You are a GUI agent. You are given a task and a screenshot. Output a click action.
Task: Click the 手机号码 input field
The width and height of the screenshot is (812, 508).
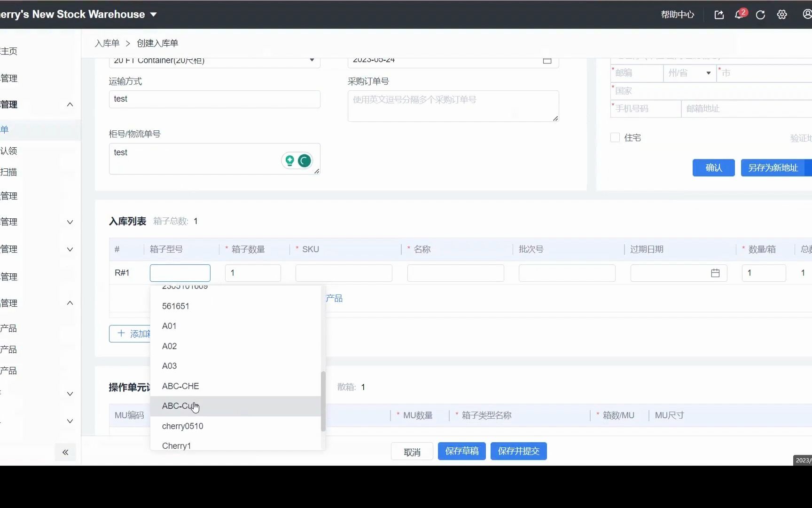pyautogui.click(x=646, y=109)
